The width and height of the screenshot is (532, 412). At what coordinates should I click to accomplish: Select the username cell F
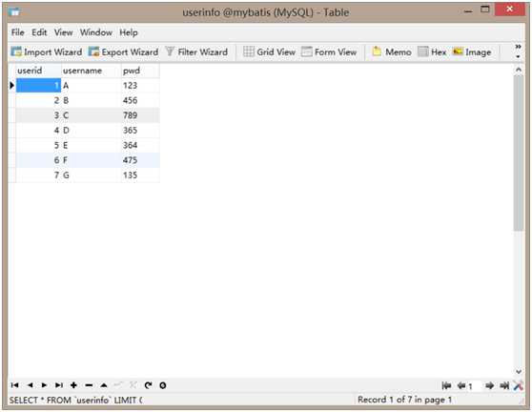pos(91,160)
